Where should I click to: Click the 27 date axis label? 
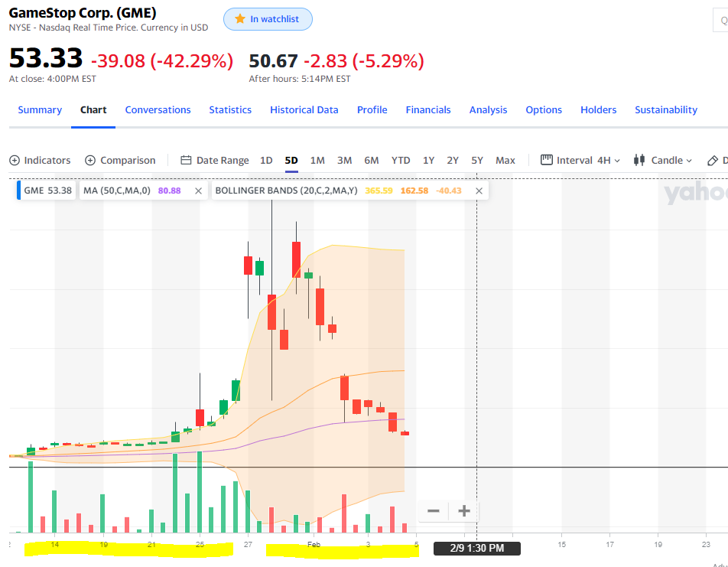pyautogui.click(x=248, y=544)
